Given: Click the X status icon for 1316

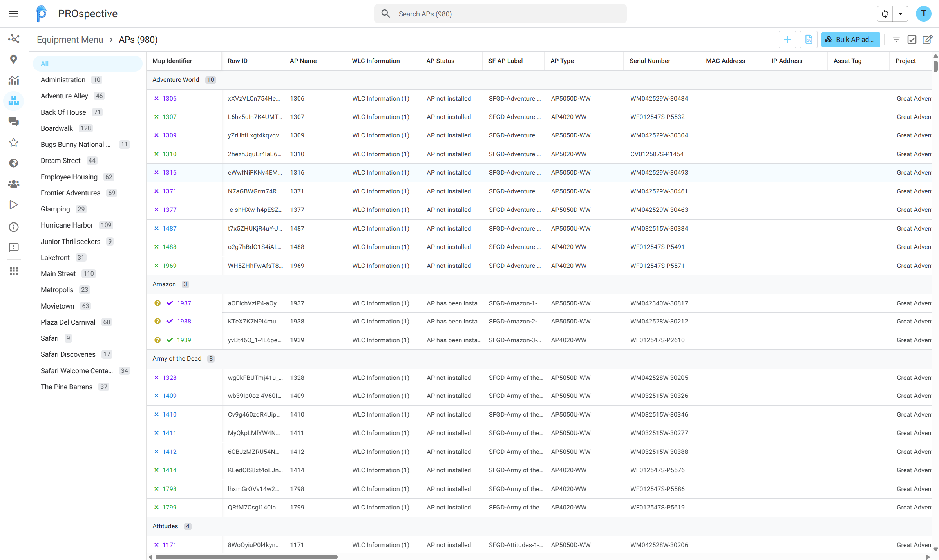Looking at the screenshot, I should coord(156,172).
